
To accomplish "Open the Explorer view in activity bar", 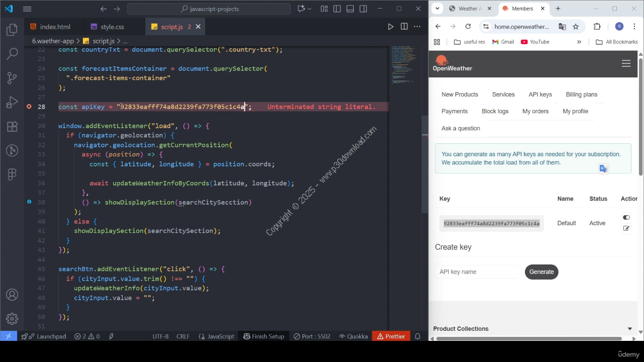I will pyautogui.click(x=12, y=30).
